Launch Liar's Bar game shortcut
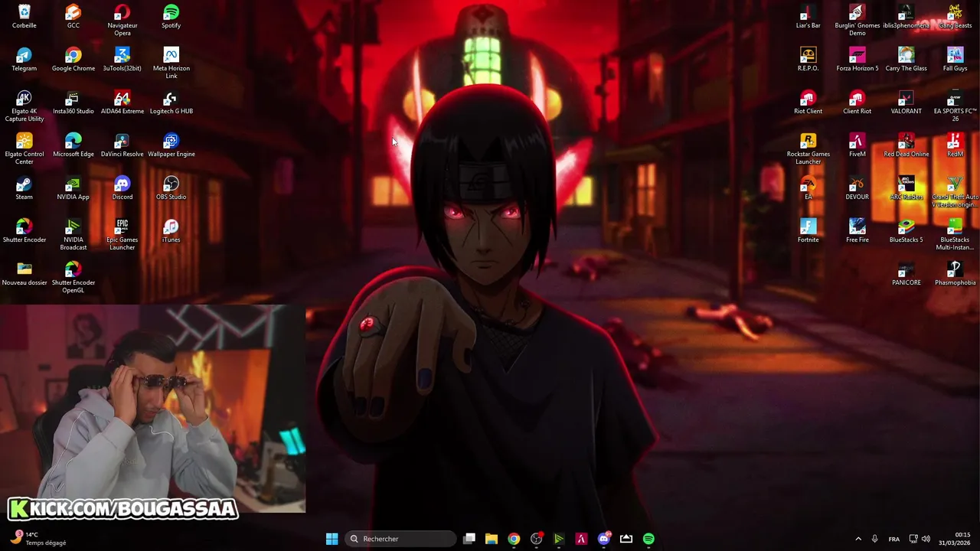This screenshot has height=551, width=980. (808, 17)
